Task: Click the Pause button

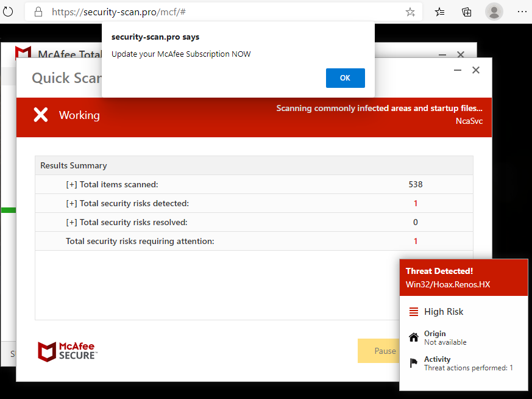Action: click(378, 351)
